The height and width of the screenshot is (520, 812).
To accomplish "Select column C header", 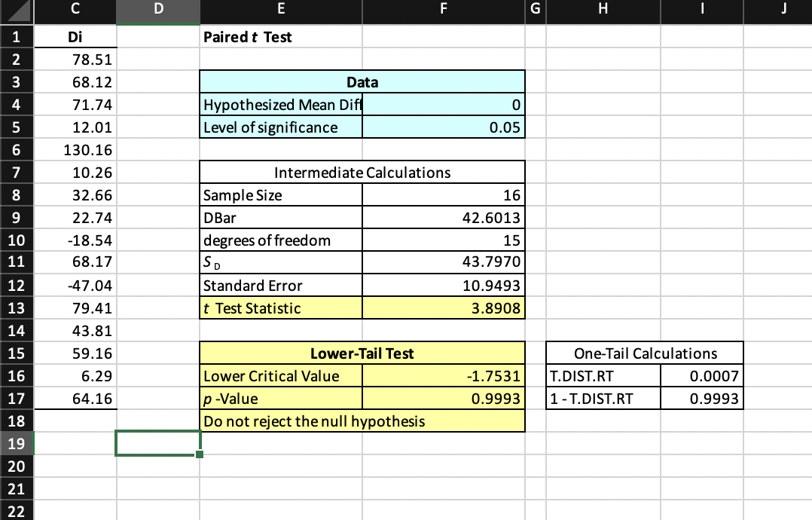I will point(75,9).
